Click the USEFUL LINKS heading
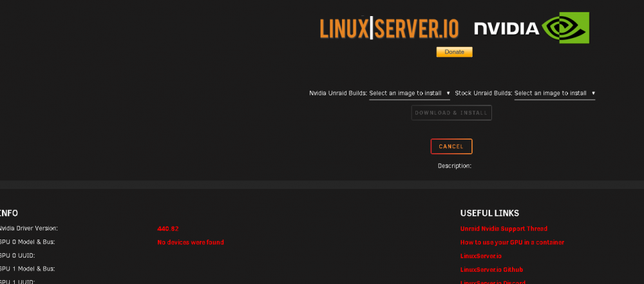 tap(489, 213)
